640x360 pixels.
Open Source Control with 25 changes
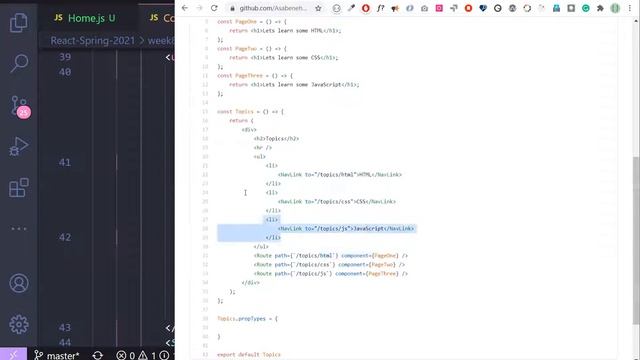tap(20, 107)
